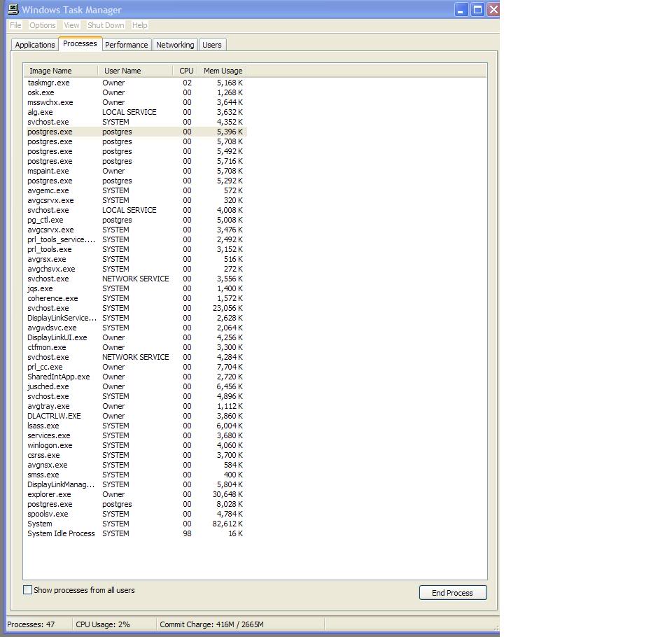The image size is (672, 637).
Task: Minimize the Windows Task Manager window
Action: [x=461, y=9]
